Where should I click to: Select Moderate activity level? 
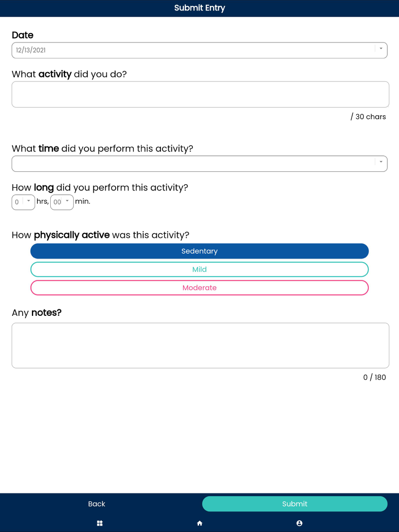coord(199,288)
